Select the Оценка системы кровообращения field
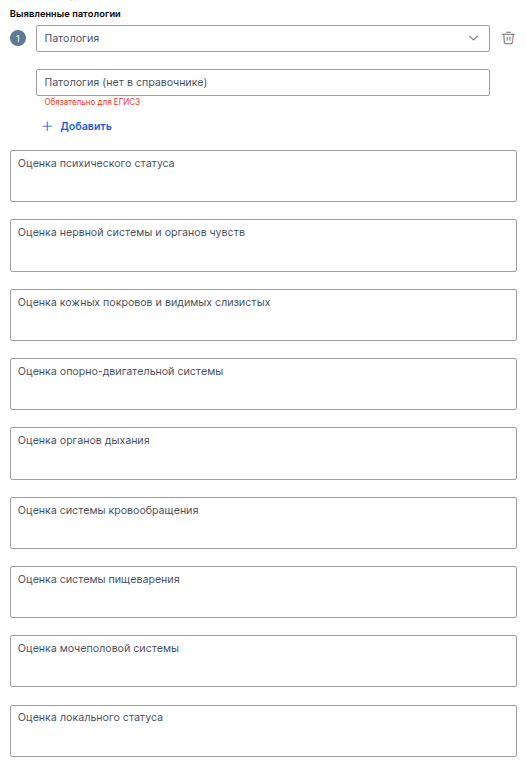Viewport: 526px width, 772px height. tap(263, 523)
